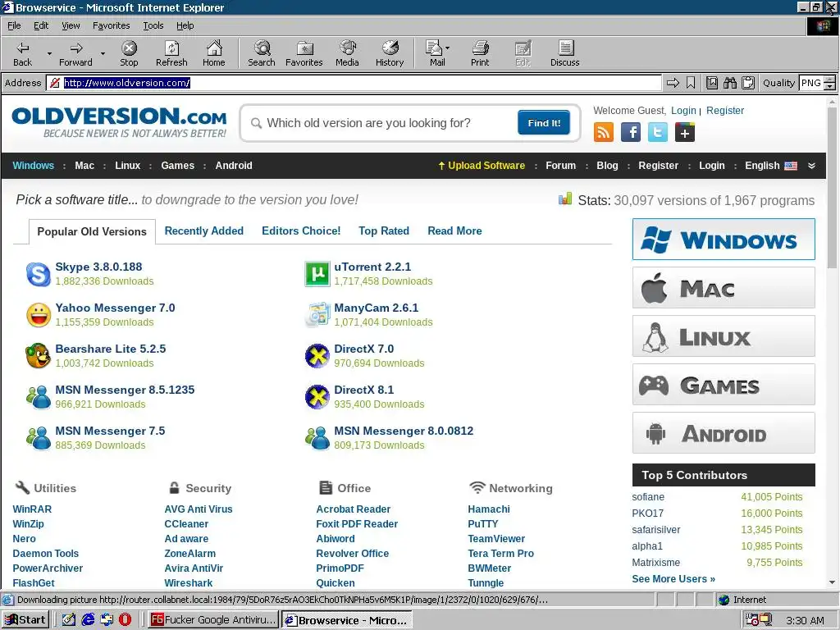Switch to Top Rated tab

[x=384, y=231]
